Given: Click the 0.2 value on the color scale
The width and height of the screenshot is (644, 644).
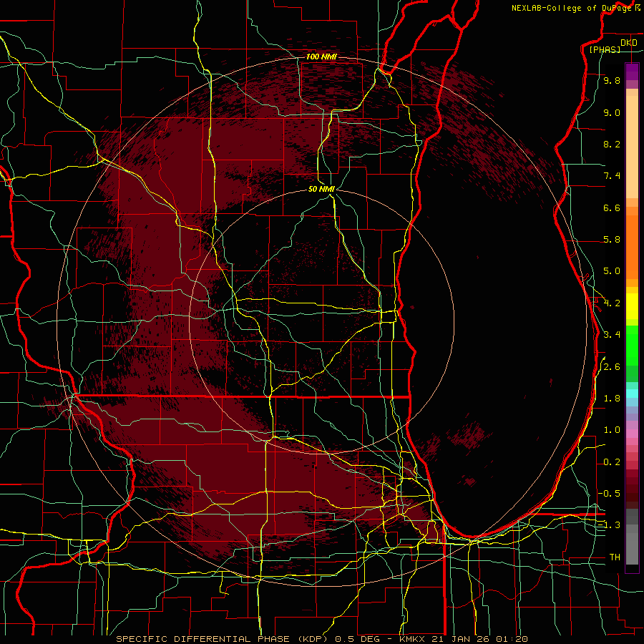Looking at the screenshot, I should (612, 462).
